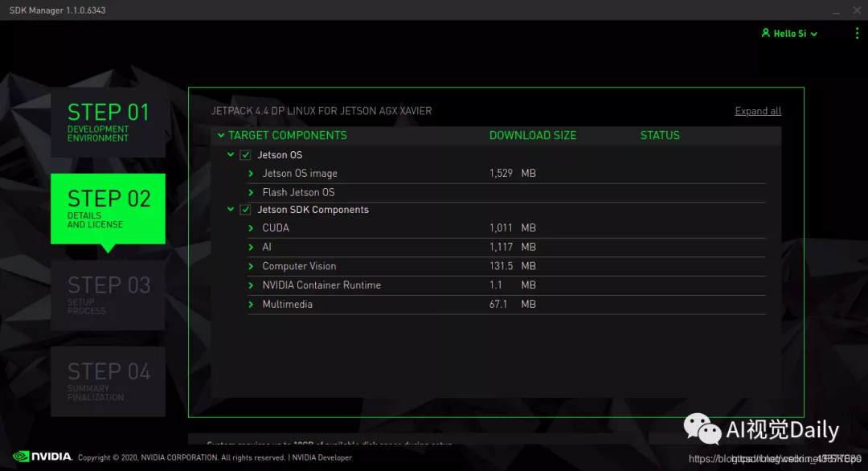Screen dimensions: 868x471
Task: Click the Expand all link
Action: (x=758, y=111)
